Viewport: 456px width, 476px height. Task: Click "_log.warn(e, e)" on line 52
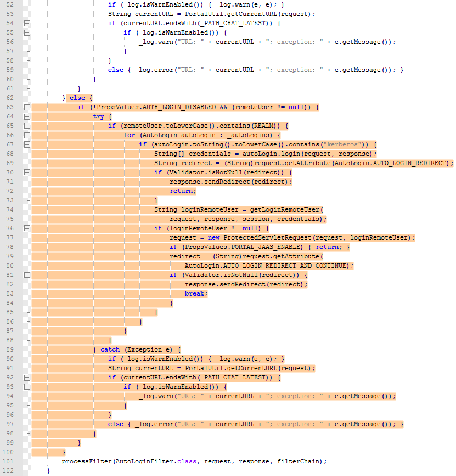coord(244,4)
